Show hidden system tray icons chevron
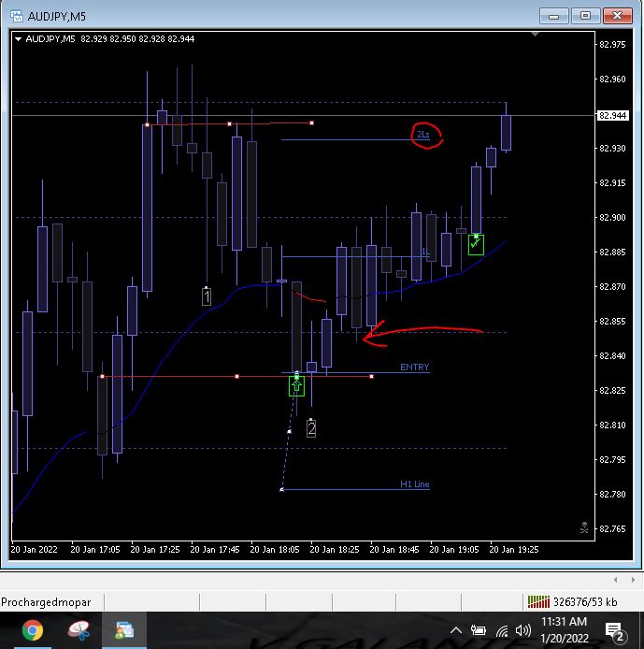The image size is (644, 649). point(456,631)
